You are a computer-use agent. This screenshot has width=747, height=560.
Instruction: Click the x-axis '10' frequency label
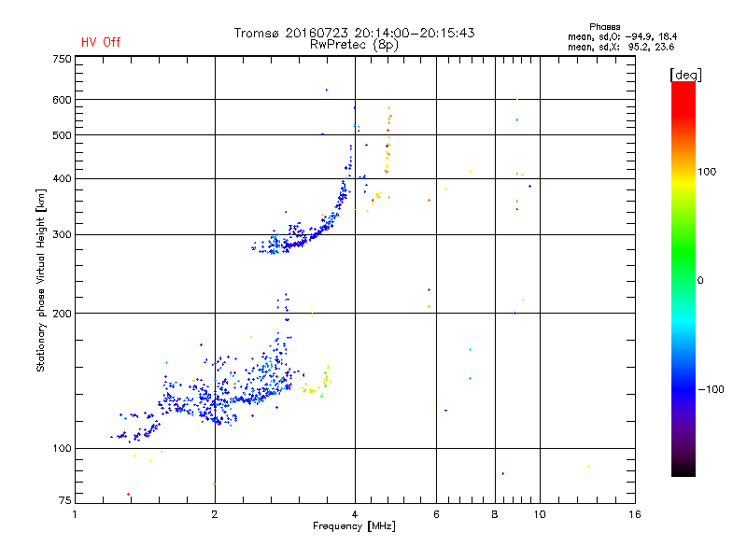[x=540, y=514]
